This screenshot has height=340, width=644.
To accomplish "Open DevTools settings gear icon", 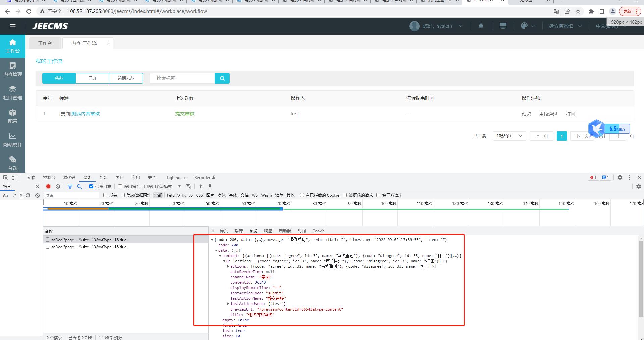I will (620, 177).
